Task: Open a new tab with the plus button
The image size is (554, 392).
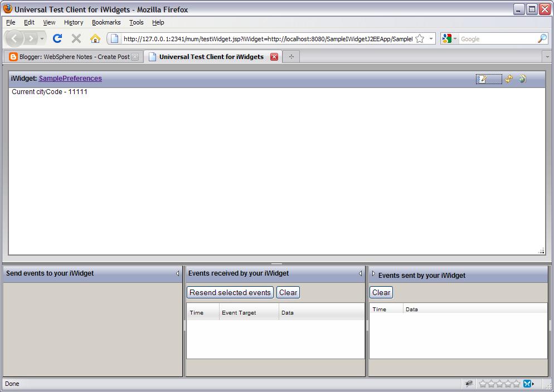Action: [x=291, y=56]
